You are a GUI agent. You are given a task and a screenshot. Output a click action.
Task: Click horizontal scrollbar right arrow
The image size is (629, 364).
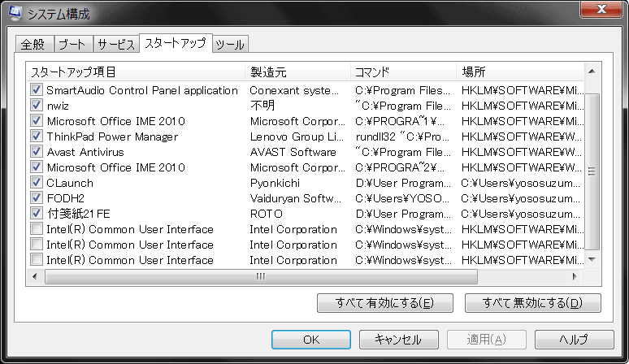(576, 276)
